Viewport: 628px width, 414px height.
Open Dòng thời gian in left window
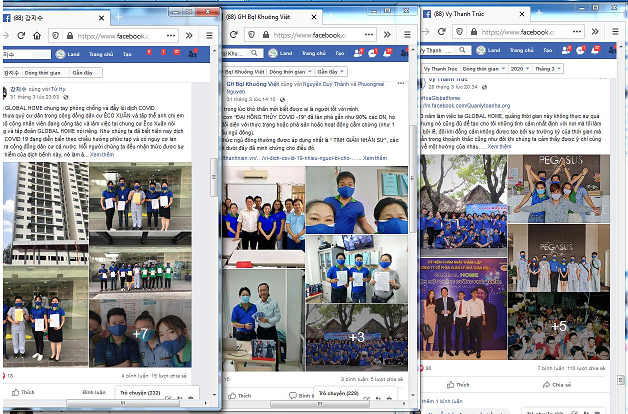click(x=43, y=73)
